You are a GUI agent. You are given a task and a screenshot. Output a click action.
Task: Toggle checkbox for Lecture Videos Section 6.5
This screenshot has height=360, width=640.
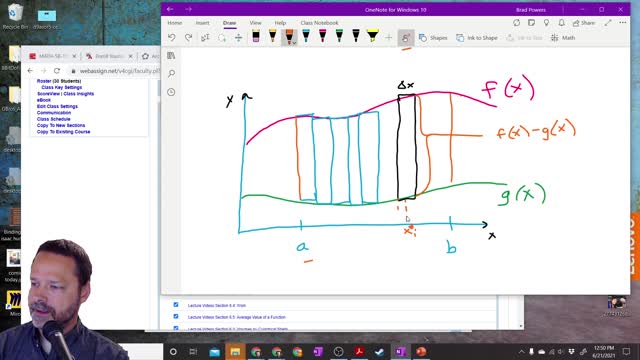coord(176,316)
